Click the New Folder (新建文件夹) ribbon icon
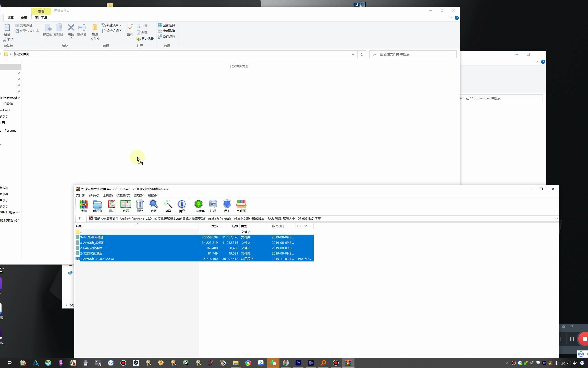Screen dimensions: 588x368 [95, 32]
